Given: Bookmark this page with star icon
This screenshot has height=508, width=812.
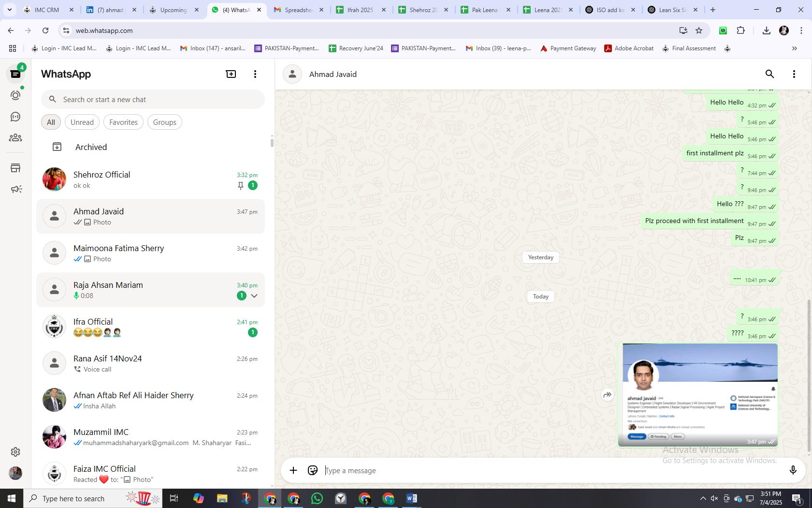Looking at the screenshot, I should point(699,30).
